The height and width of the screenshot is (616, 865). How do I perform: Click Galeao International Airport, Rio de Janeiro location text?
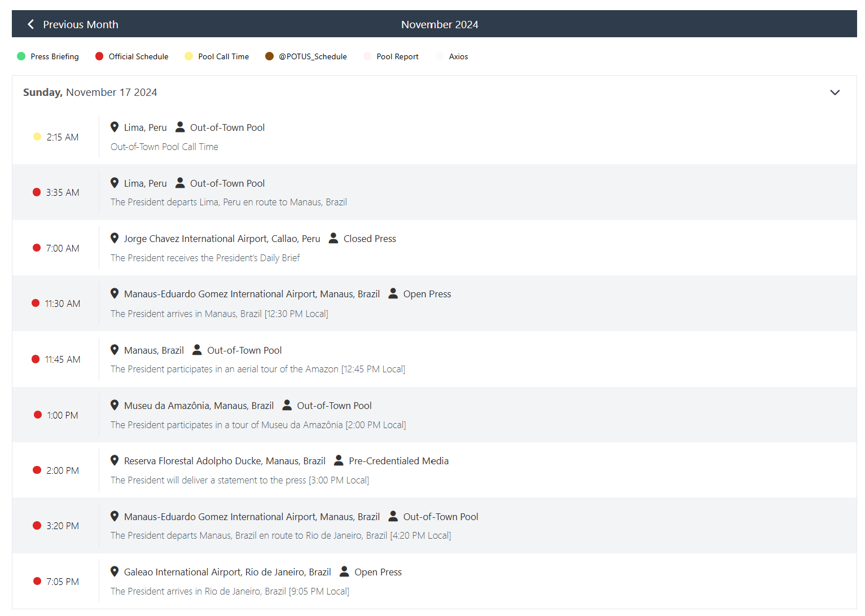coord(227,572)
